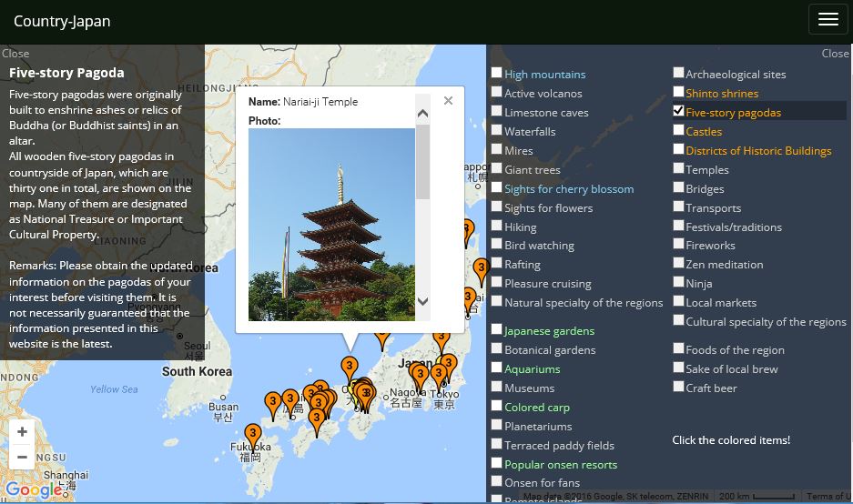Click the map zoom in plus button

click(22, 432)
